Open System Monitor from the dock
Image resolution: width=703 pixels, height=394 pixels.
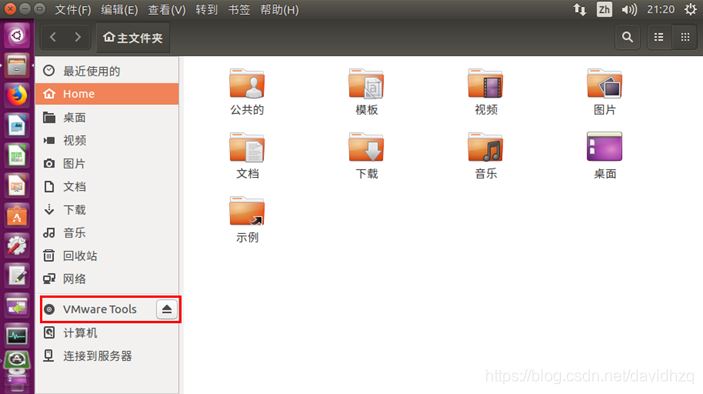pos(17,336)
